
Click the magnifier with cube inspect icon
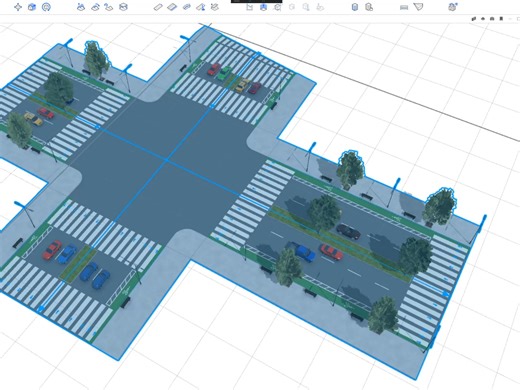pos(277,7)
